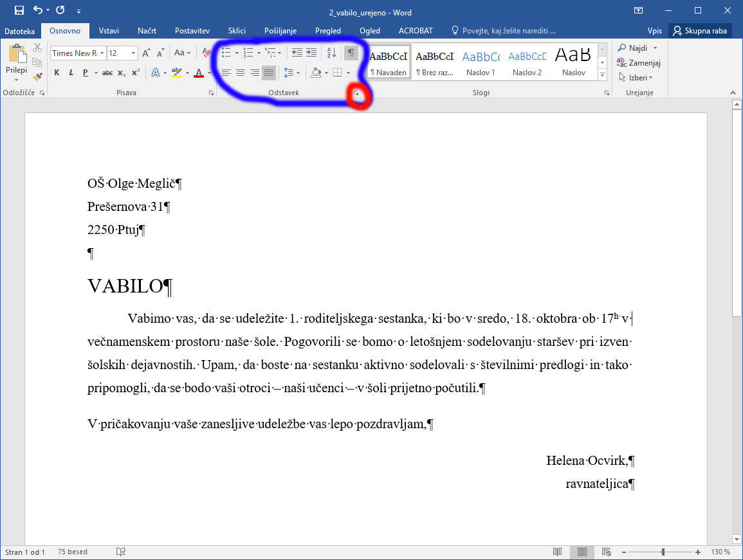Redo using the repeat arrow icon
The image size is (743, 560).
point(60,10)
